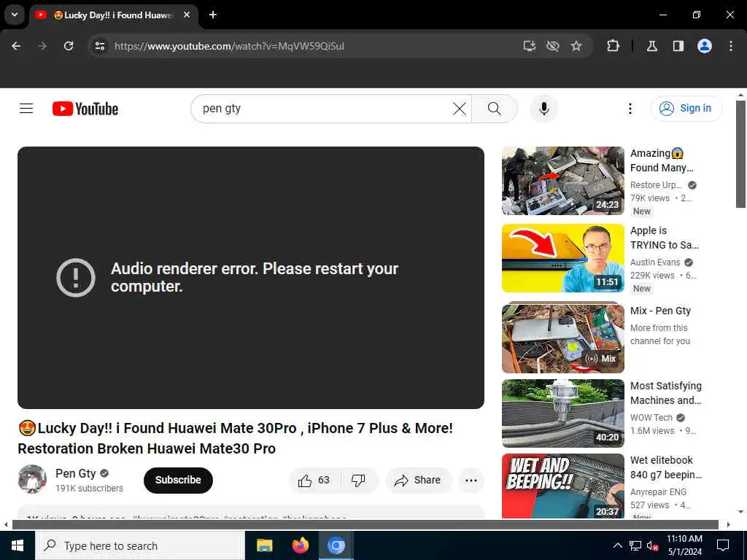Viewport: 747px width, 560px height.
Task: Open Mix - Pen Gty playlist thumbnail
Action: 562,337
